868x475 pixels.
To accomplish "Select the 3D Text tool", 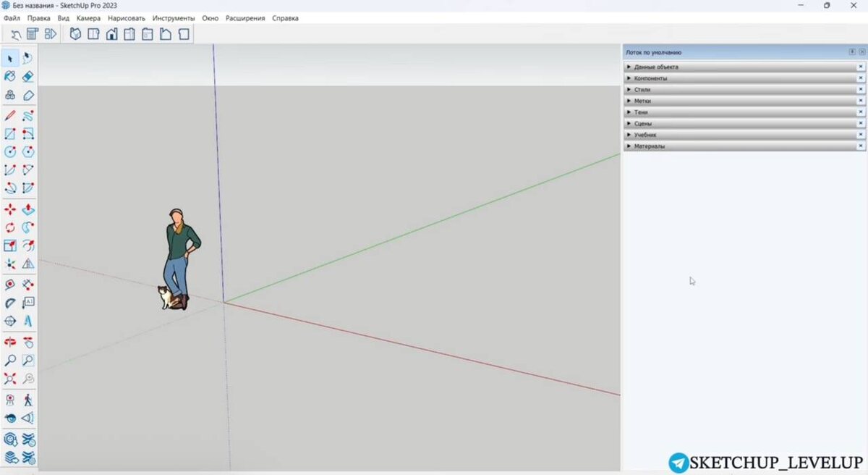I will click(x=27, y=321).
